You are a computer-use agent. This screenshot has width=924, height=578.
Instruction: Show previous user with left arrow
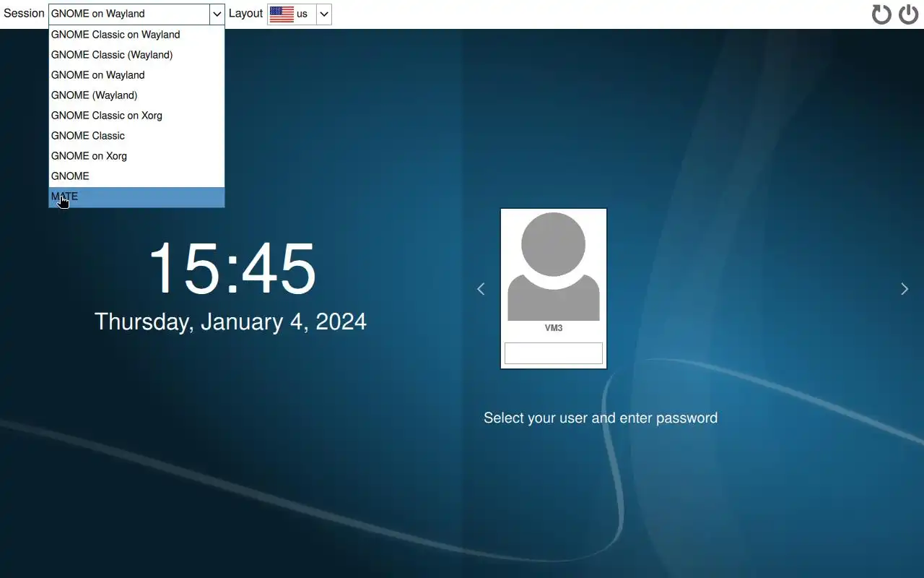(481, 289)
